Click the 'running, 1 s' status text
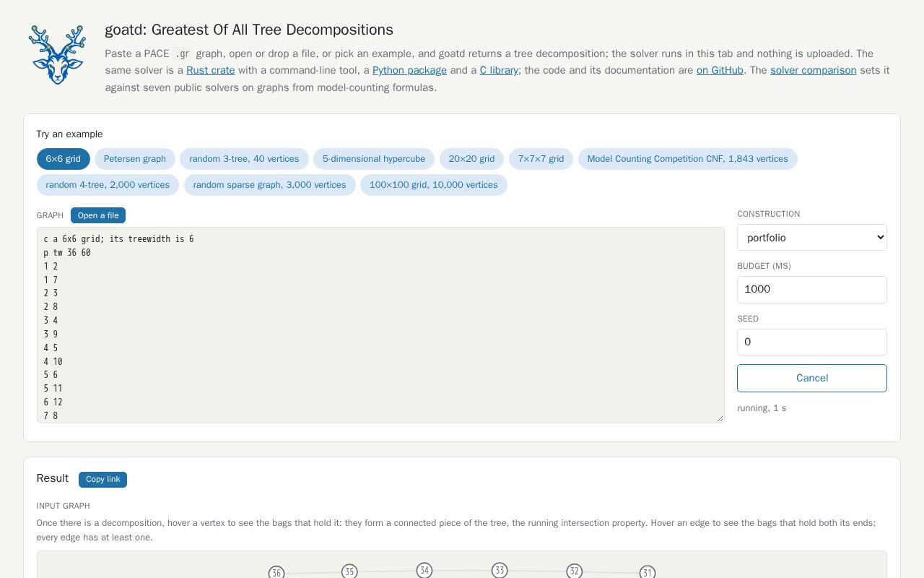Screen dimensions: 924x578 tap(762, 408)
